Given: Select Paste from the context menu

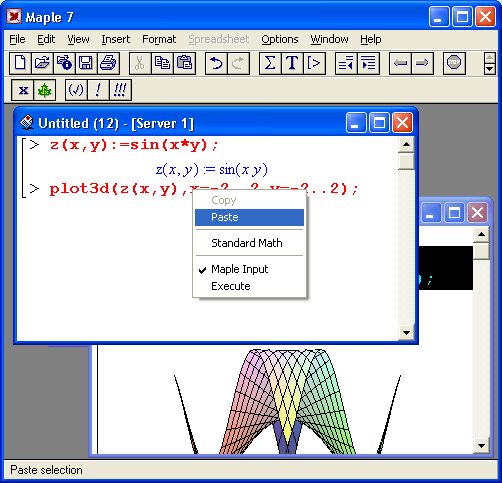Looking at the screenshot, I should (x=249, y=217).
